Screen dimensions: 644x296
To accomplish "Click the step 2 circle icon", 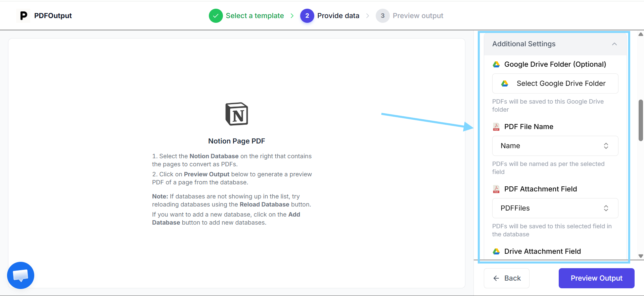I will [x=307, y=16].
